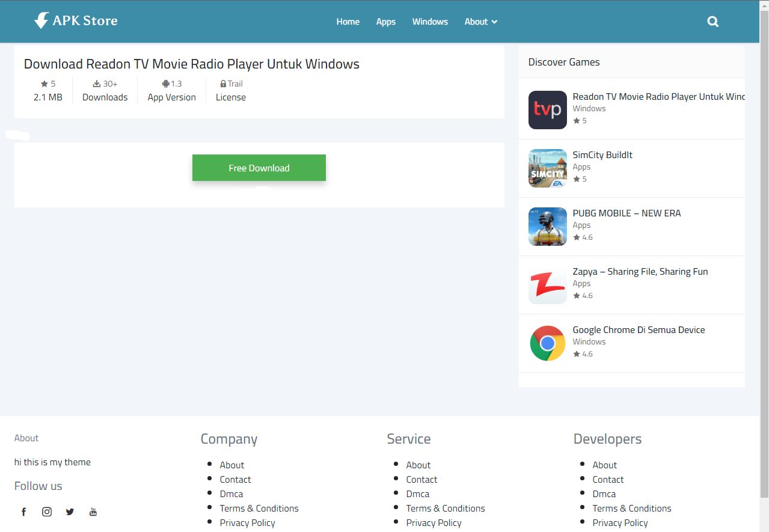The width and height of the screenshot is (769, 532).
Task: Click the 'Developers' footer heading
Action: [x=608, y=439]
